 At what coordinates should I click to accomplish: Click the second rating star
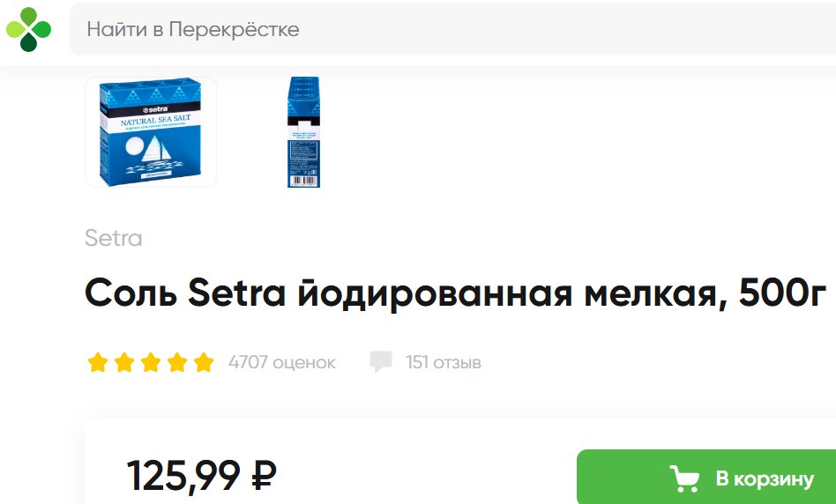click(124, 362)
